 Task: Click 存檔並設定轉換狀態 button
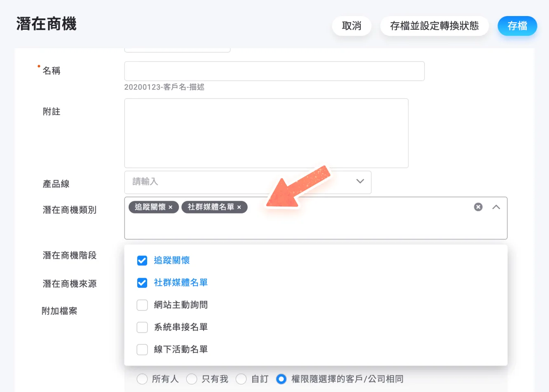coord(434,26)
